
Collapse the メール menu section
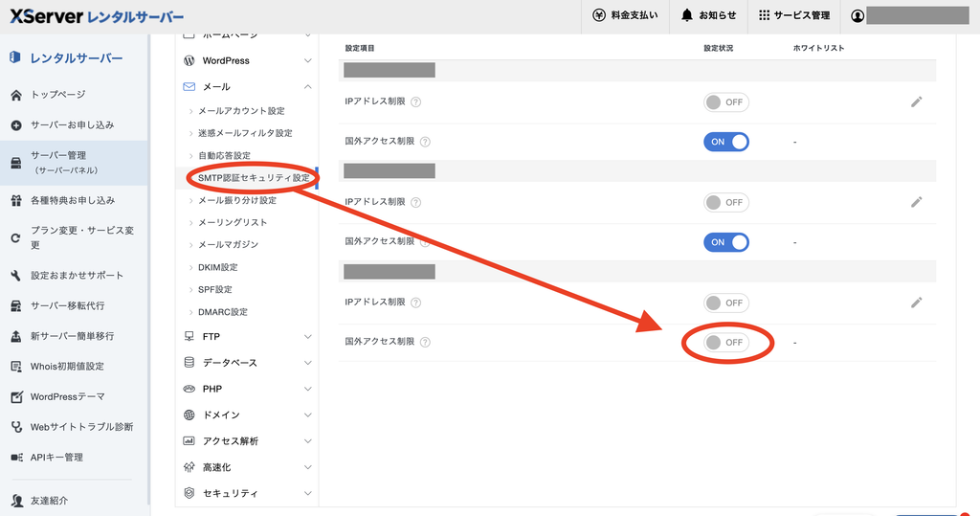248,87
